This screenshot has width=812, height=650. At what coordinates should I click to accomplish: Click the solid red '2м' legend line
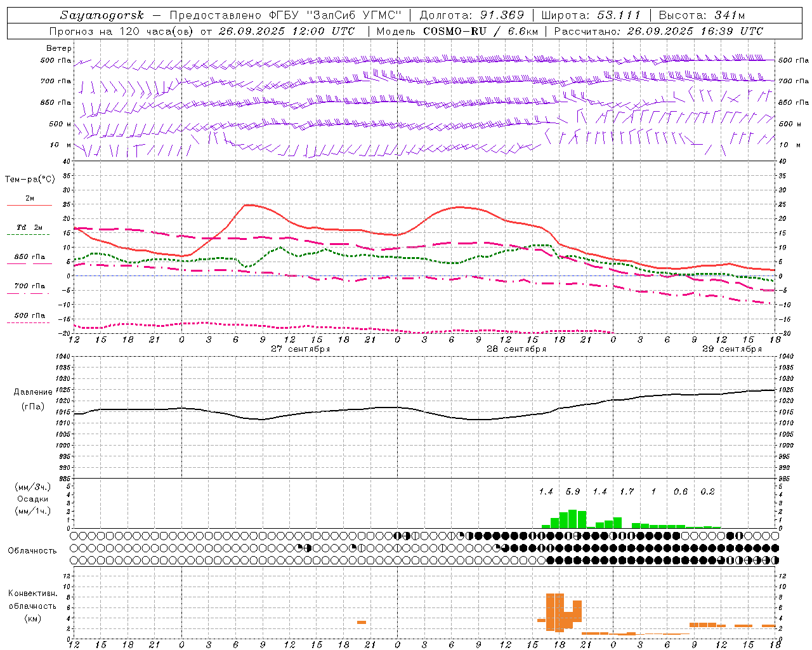[x=29, y=205]
